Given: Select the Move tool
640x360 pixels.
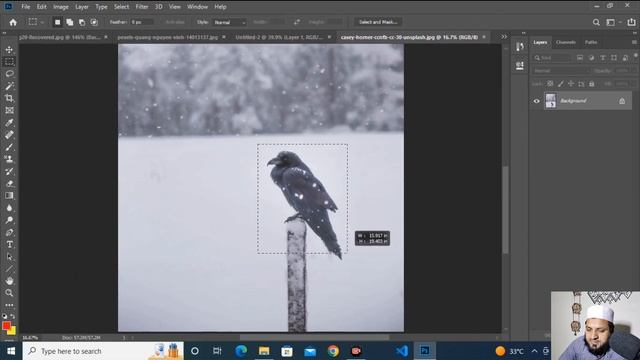Looking at the screenshot, I should 9,49.
